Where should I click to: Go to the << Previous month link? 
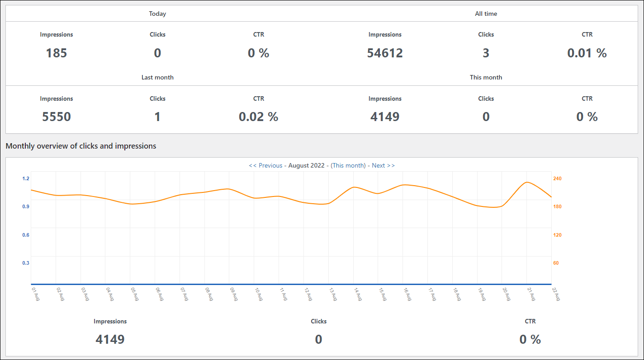265,165
